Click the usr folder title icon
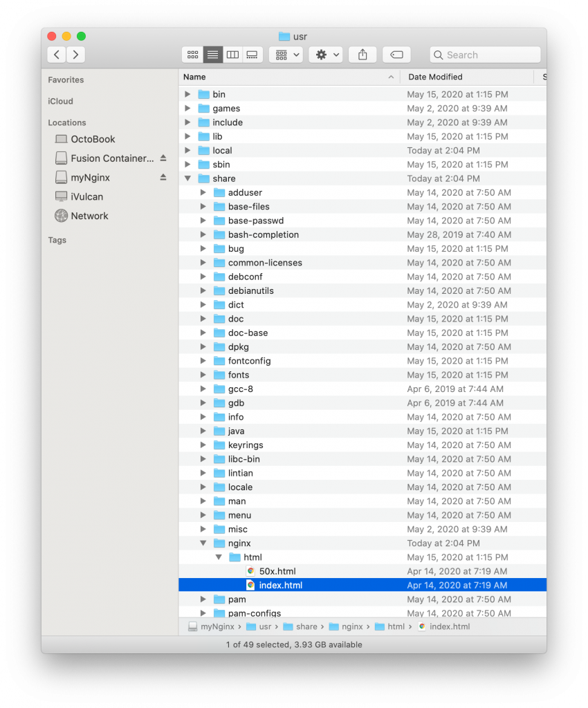The image size is (588, 708). point(284,36)
